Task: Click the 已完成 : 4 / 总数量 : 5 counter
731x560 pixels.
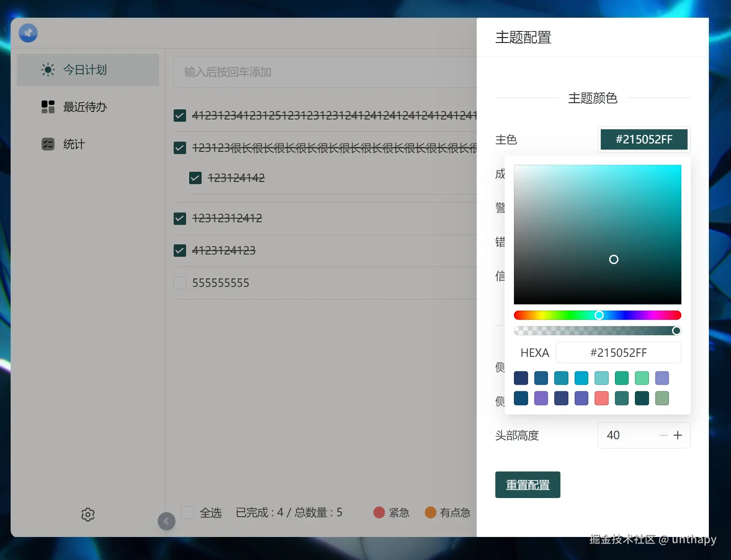Action: coord(289,513)
